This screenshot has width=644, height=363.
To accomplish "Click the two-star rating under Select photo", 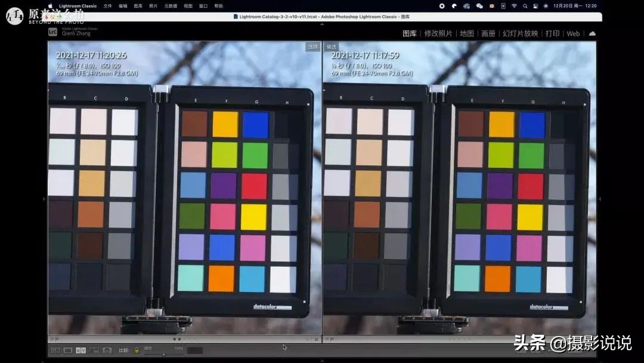I will (x=177, y=340).
